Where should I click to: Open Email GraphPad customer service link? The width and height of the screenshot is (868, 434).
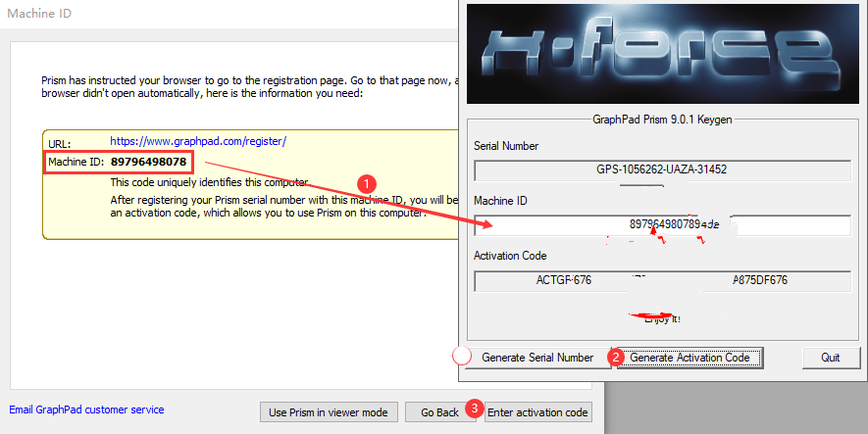click(x=86, y=410)
